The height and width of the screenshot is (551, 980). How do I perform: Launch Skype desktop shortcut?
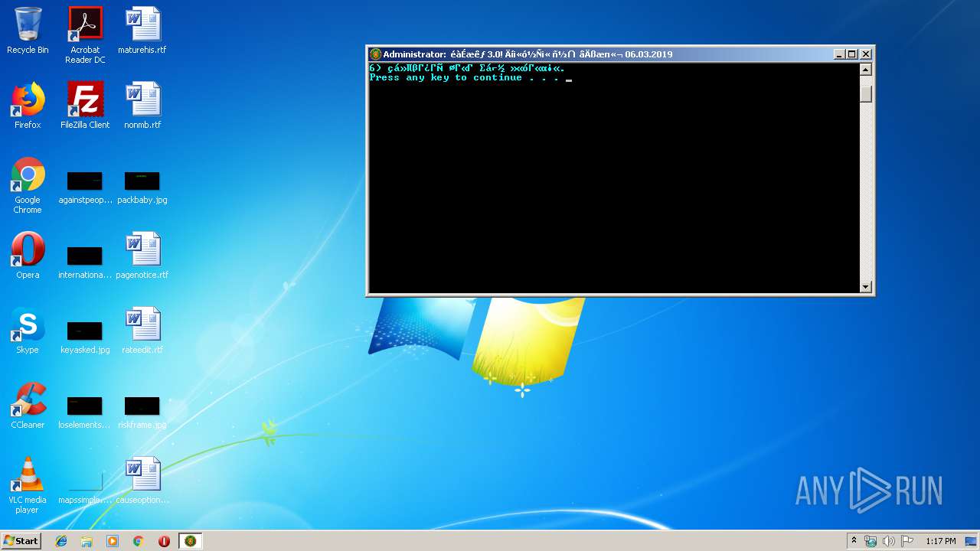tap(28, 331)
